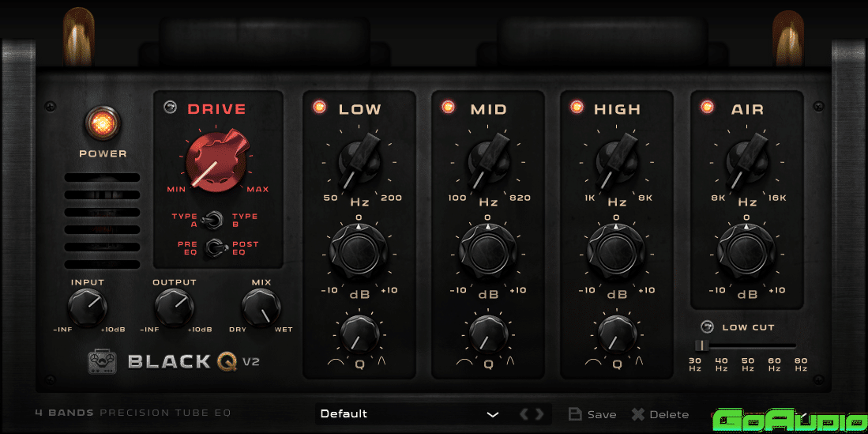Click the MIN label of Drive

177,190
